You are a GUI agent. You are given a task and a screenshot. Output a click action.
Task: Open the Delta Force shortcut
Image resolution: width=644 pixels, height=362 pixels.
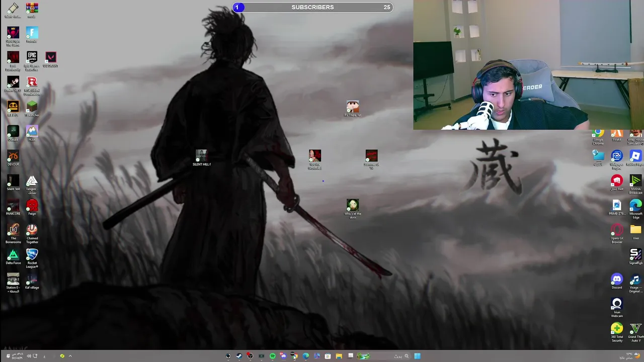click(13, 256)
